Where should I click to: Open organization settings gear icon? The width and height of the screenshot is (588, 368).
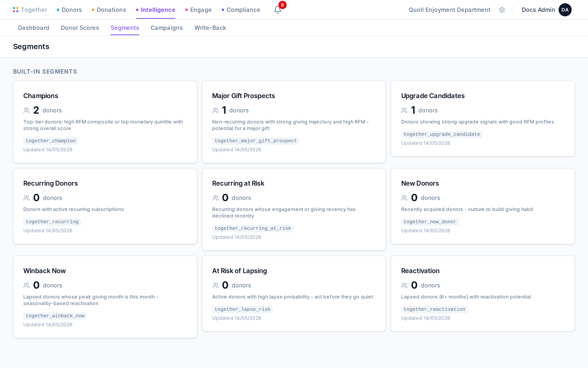tap(502, 10)
